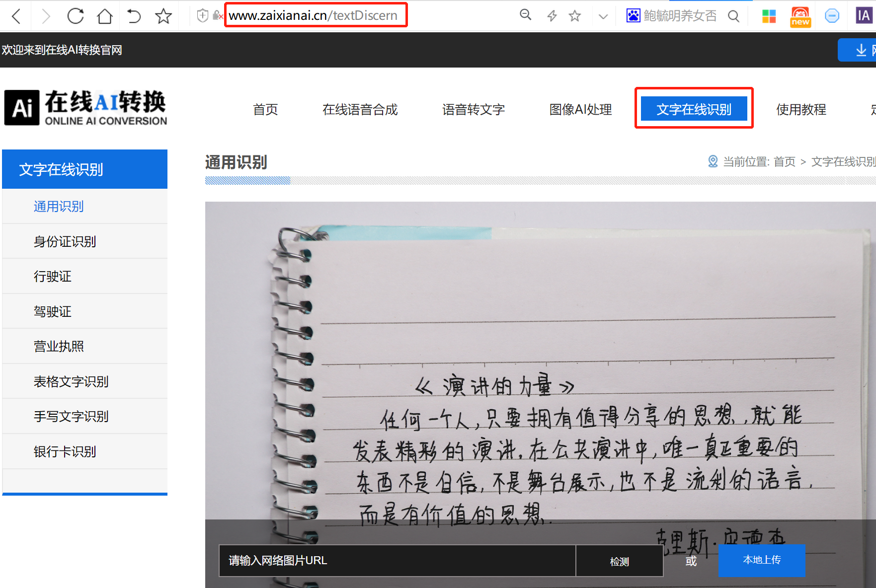Screen dimensions: 876x588
Task: Open the colorful grid apps icon
Action: pyautogui.click(x=769, y=16)
